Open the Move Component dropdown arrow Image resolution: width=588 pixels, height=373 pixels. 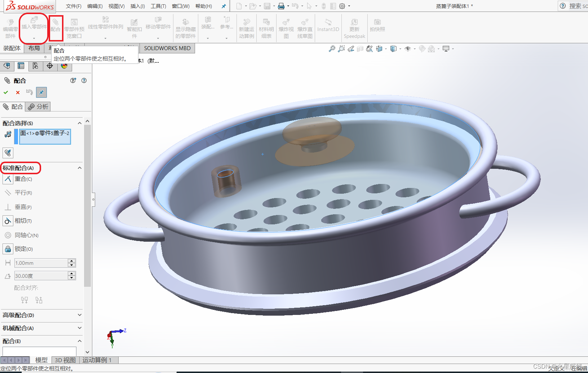click(x=158, y=38)
